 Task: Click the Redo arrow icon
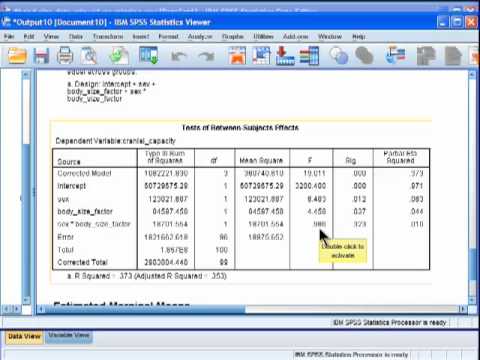(x=206, y=56)
